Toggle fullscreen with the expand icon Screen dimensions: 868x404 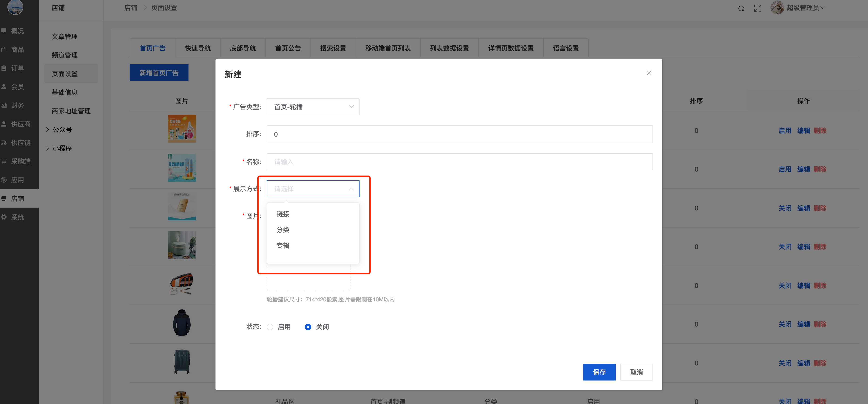point(757,8)
